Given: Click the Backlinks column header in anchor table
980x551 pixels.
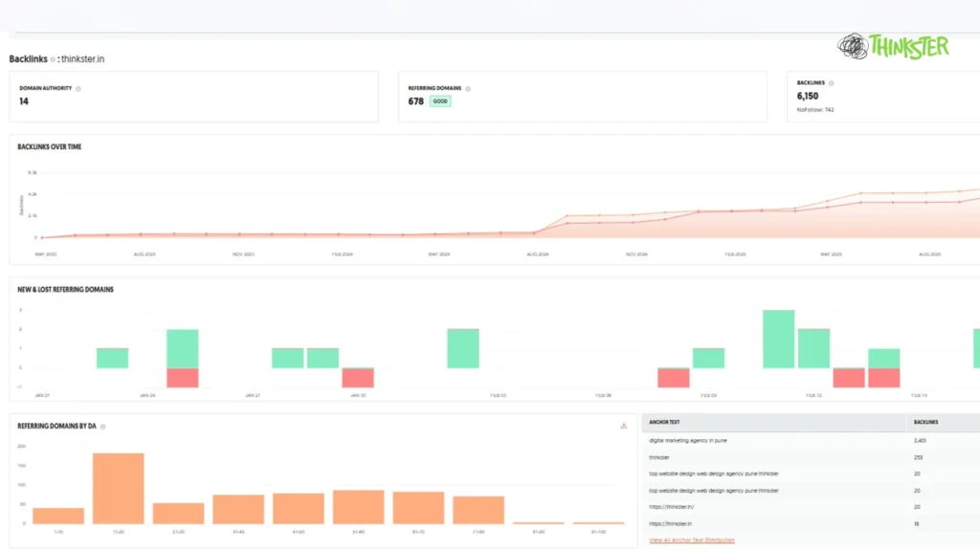Looking at the screenshot, I should [x=926, y=421].
